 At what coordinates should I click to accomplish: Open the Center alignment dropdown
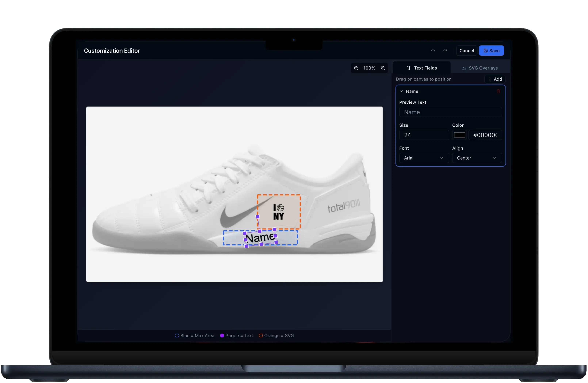(x=476, y=158)
